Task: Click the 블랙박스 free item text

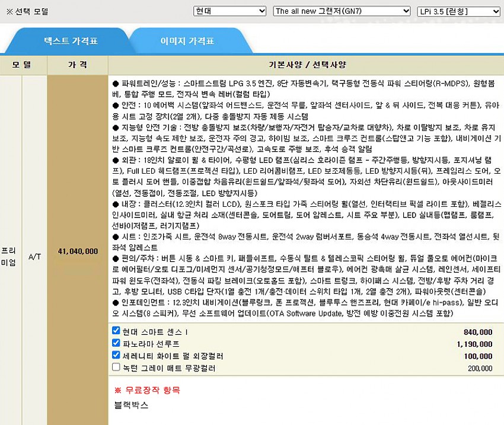Action: 131,405
